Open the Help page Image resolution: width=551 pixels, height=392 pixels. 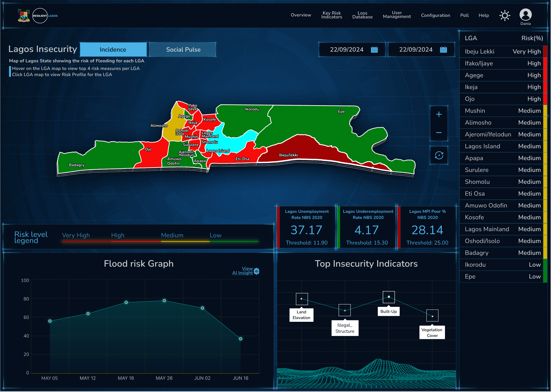click(x=483, y=15)
